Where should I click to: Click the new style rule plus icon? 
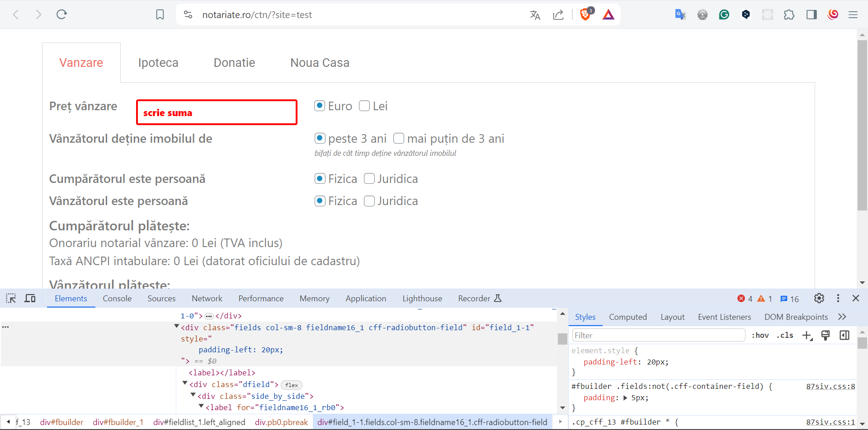pos(807,335)
